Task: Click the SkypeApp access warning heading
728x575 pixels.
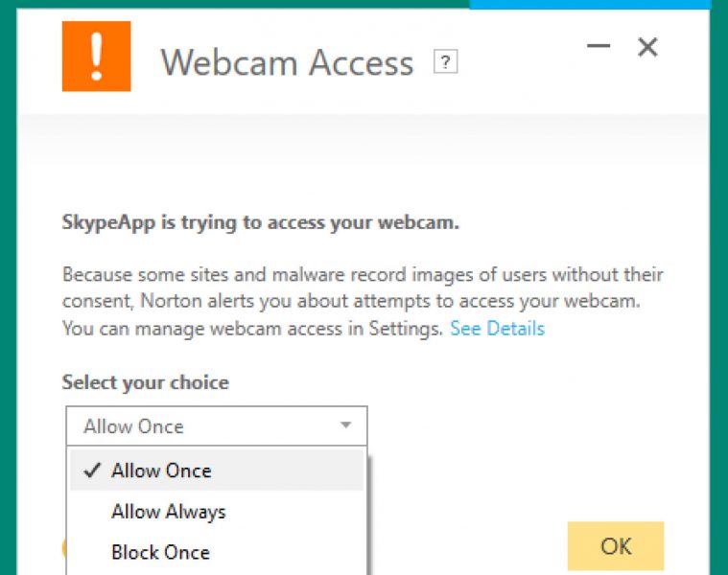Action: coord(261,222)
